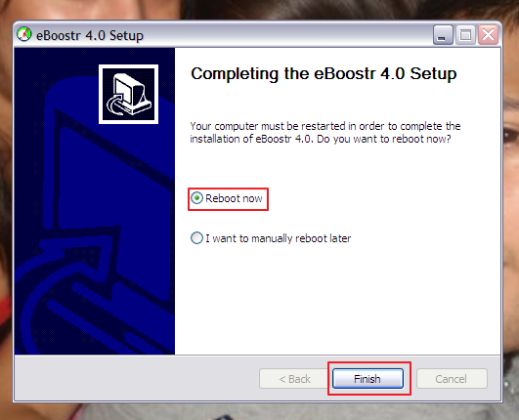
Task: Click the "Reboot now" option label text
Action: click(234, 198)
